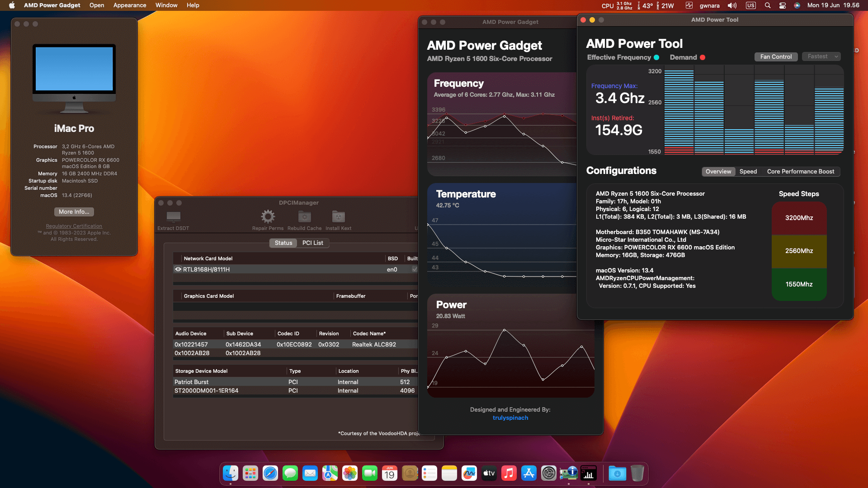Open the Mail app in the Dock
This screenshot has height=488, width=868.
[x=310, y=473]
